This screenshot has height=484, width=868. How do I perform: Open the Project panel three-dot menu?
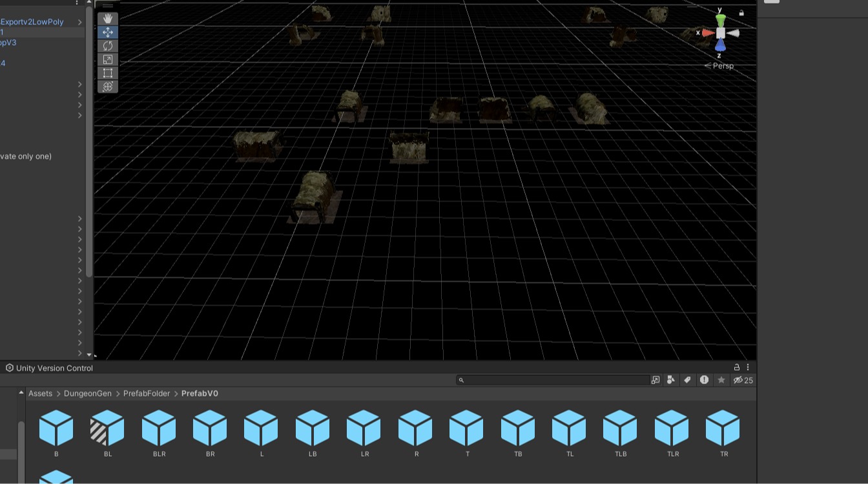[x=747, y=368]
